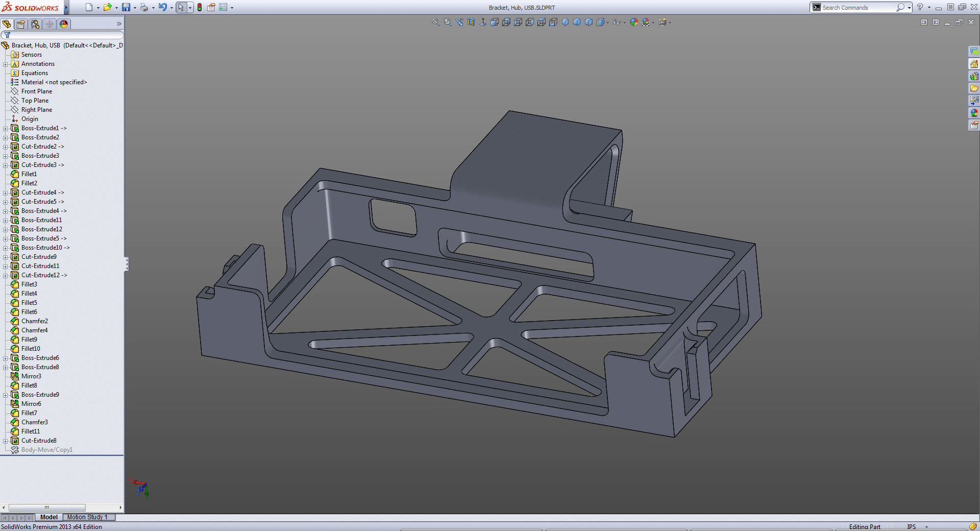The height and width of the screenshot is (531, 980).
Task: Expand the manager panel tabs with the chevrons
Action: (119, 24)
